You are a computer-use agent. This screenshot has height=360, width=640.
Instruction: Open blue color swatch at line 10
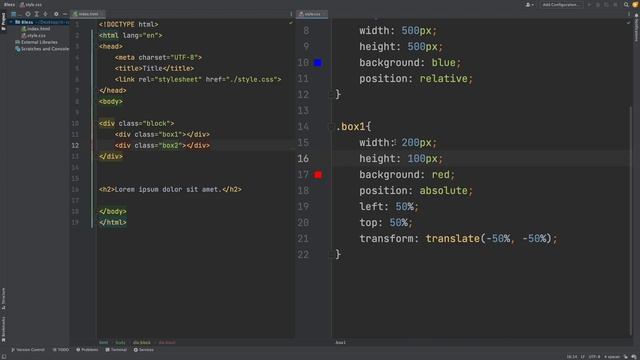[318, 63]
